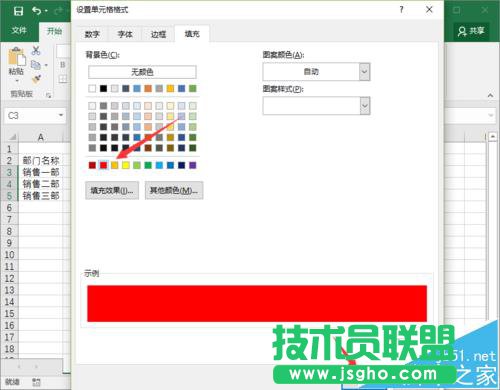Click the Format Painter brush icon
Viewport: 500px width, 390px height.
[36, 79]
